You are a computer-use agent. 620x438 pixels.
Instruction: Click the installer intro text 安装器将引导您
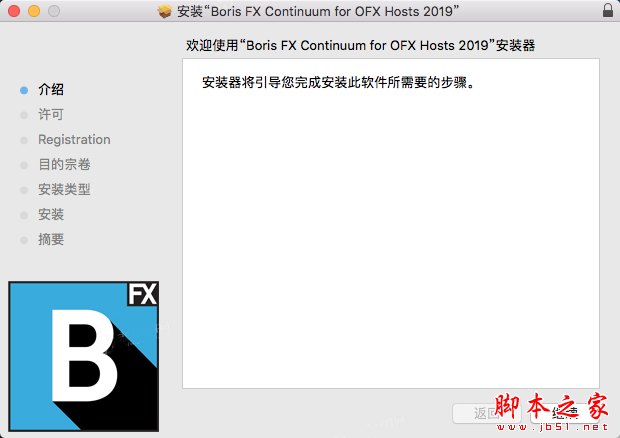coord(248,82)
